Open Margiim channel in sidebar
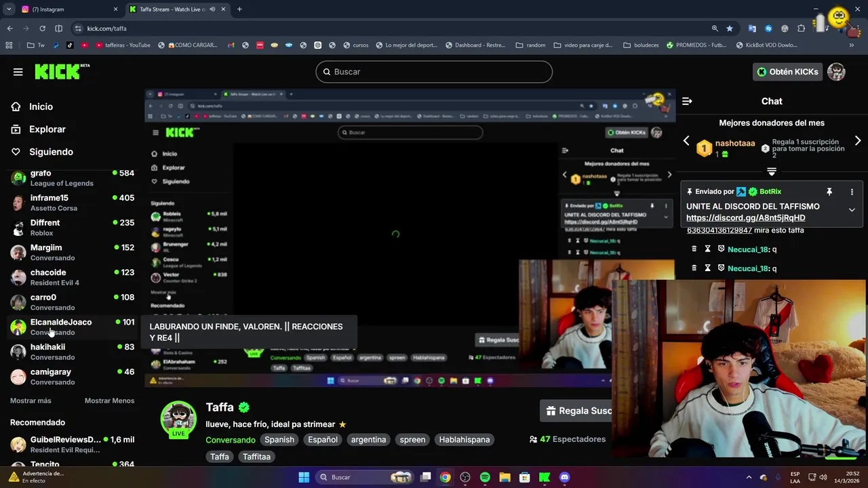This screenshot has width=868, height=488. click(72, 252)
